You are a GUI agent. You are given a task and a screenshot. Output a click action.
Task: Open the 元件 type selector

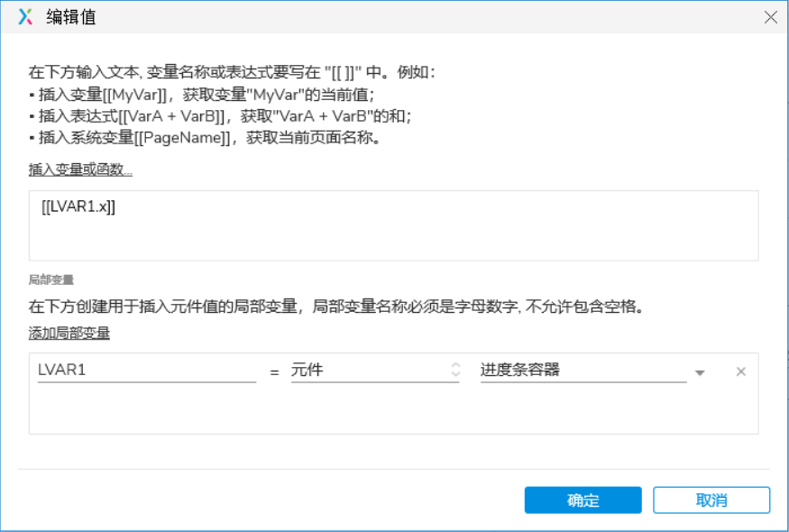[375, 371]
